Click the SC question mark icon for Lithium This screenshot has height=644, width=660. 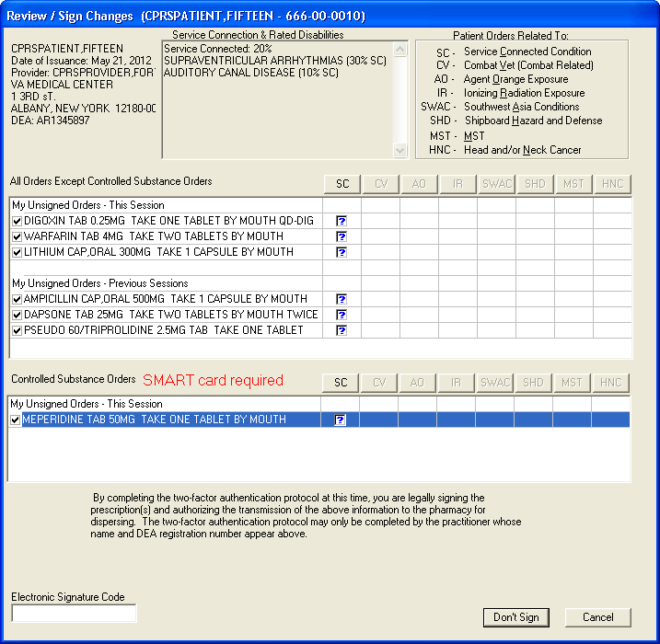click(x=342, y=252)
